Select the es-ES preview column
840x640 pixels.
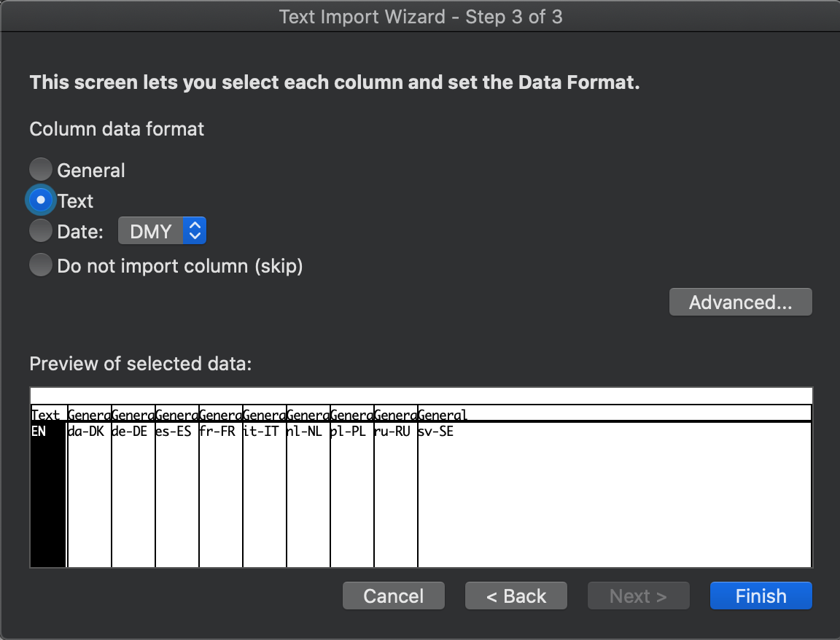coord(177,494)
